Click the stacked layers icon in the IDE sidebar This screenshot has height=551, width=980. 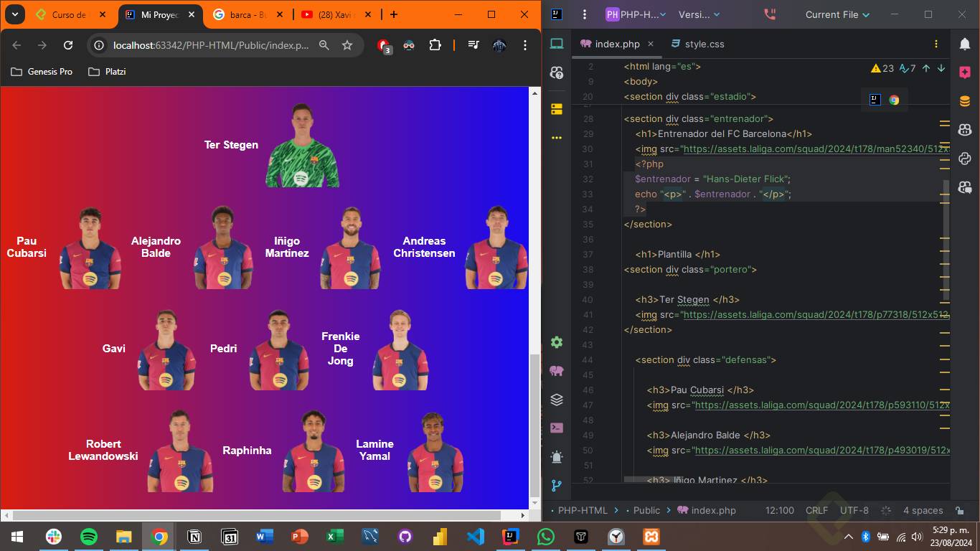coord(557,400)
